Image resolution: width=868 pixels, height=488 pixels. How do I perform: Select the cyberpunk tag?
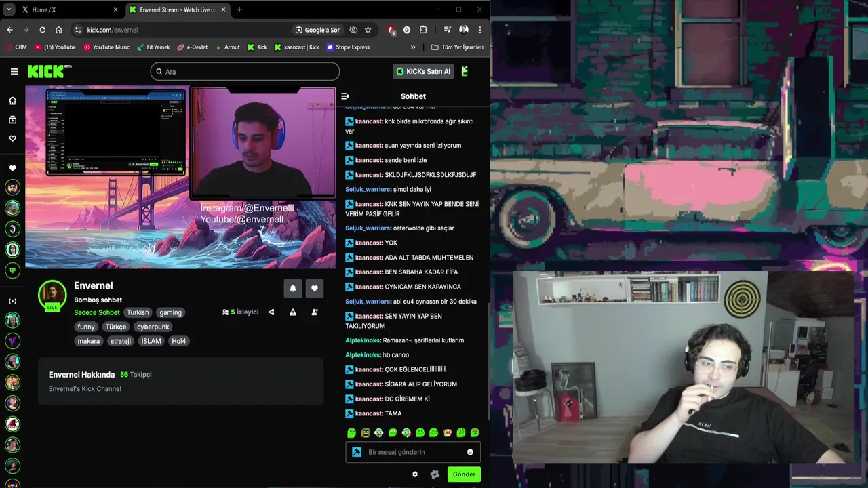[x=153, y=327]
